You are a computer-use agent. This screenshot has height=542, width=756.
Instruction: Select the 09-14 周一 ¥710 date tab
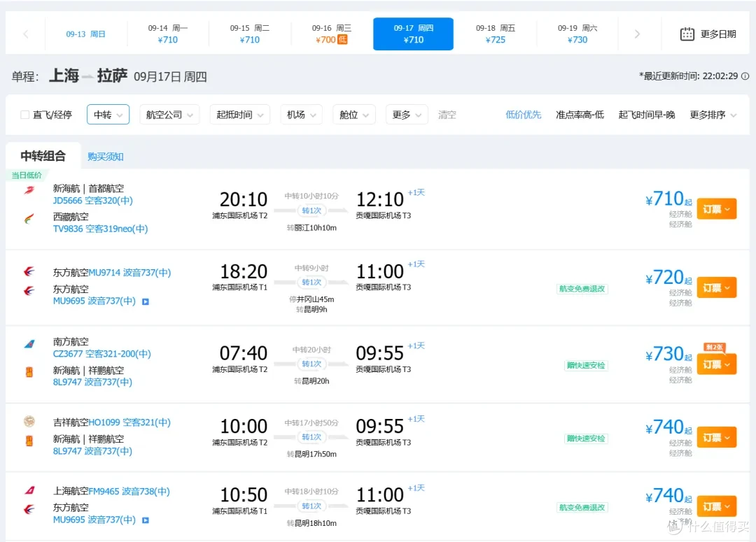click(x=168, y=34)
